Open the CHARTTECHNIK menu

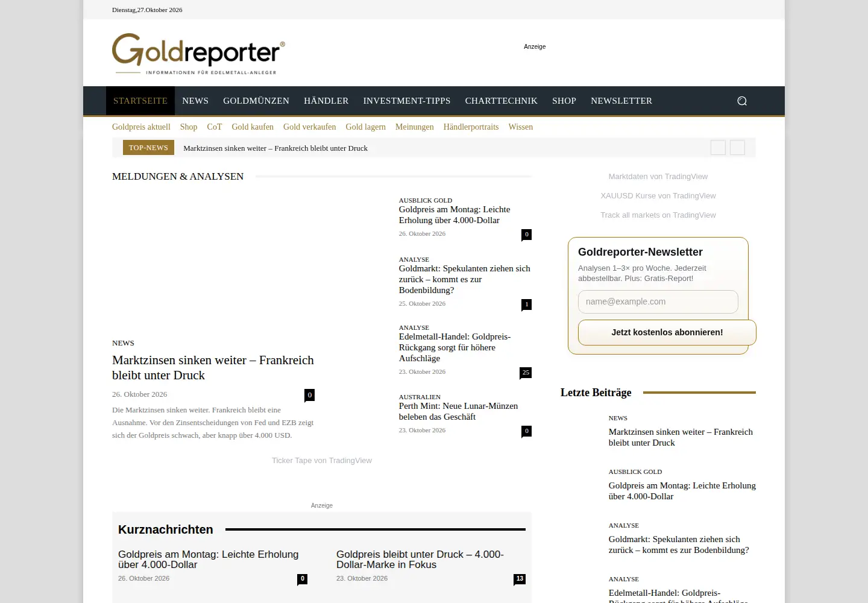[502, 101]
